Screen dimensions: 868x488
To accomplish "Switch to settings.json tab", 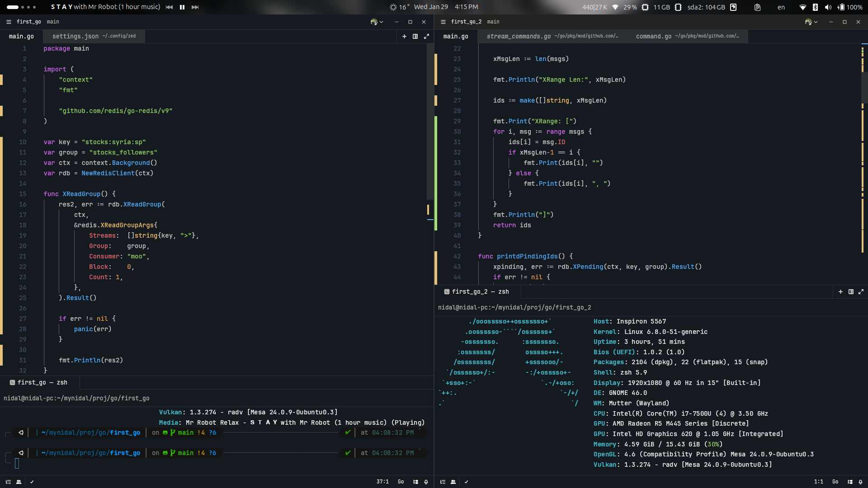I will [x=94, y=37].
